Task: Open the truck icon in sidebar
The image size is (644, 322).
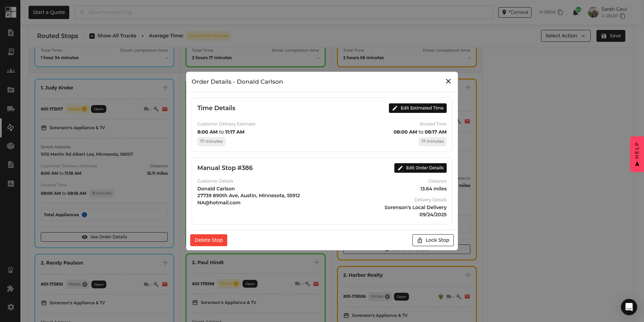Action: [x=11, y=109]
